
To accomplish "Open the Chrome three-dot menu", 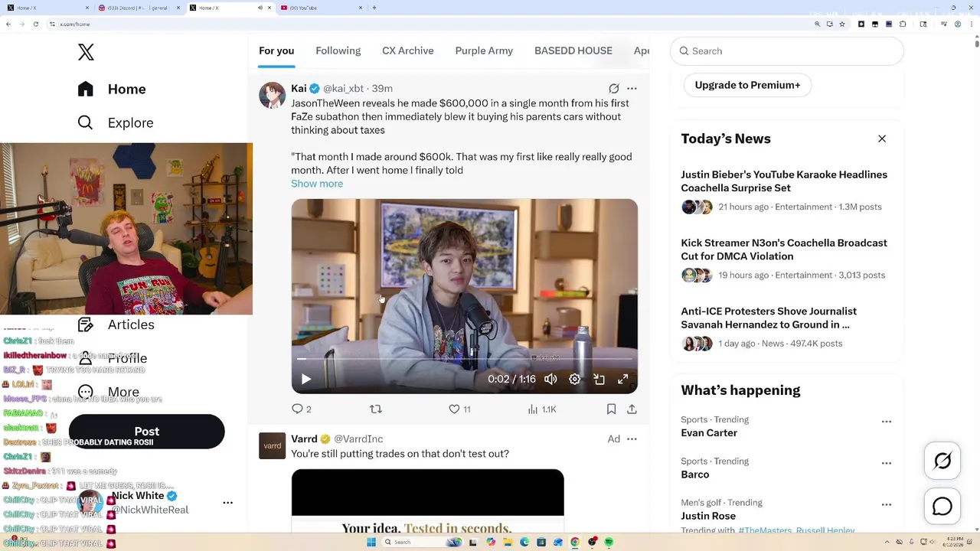I will [x=972, y=24].
